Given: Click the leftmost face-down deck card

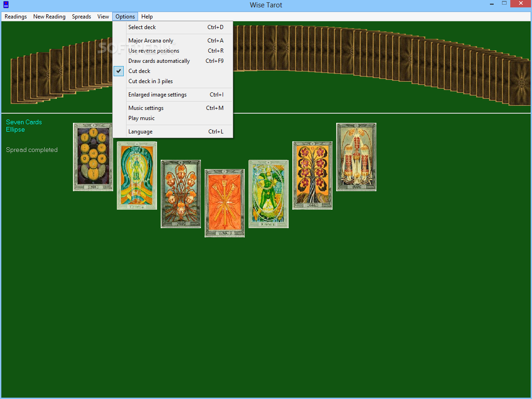Looking at the screenshot, I should pos(13,81).
